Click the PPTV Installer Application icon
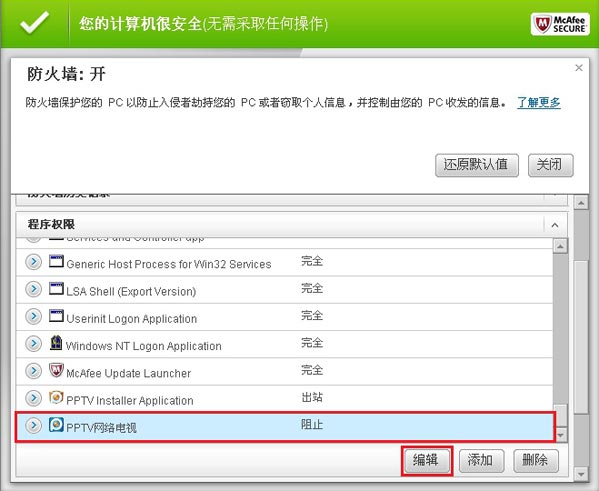Screen dimensions: 599x491 56,398
